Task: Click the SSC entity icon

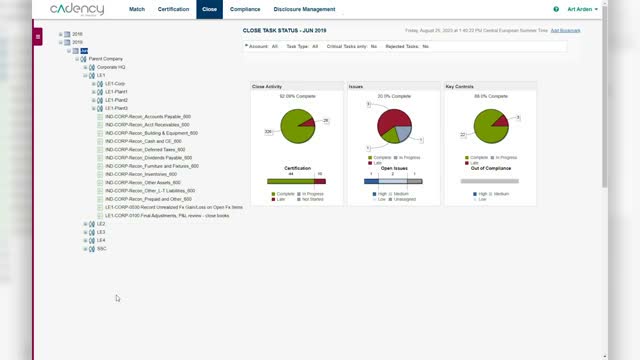Action: (x=92, y=249)
